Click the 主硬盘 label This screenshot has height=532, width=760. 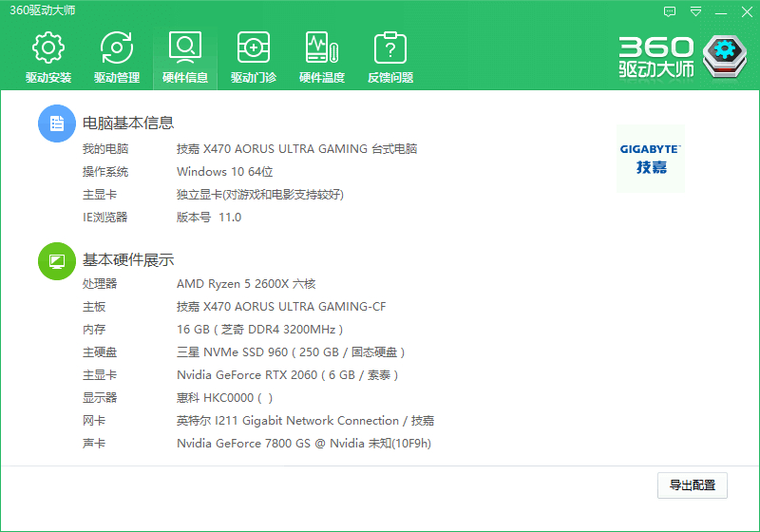pos(100,352)
